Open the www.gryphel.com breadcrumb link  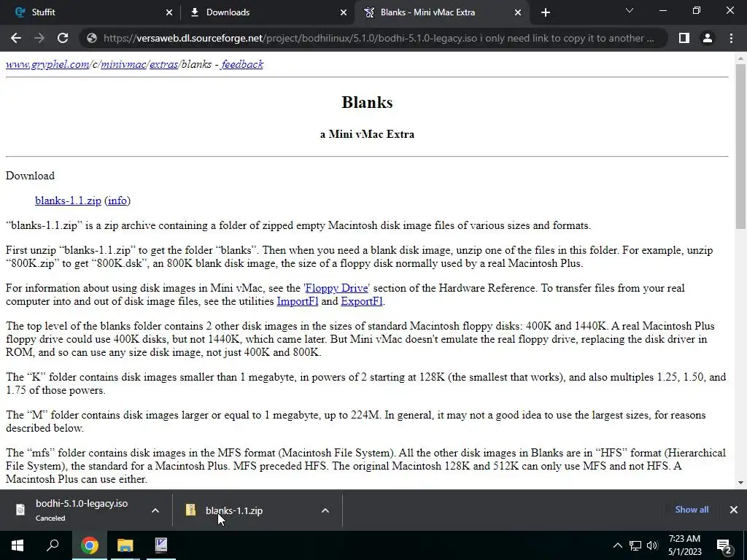[47, 64]
